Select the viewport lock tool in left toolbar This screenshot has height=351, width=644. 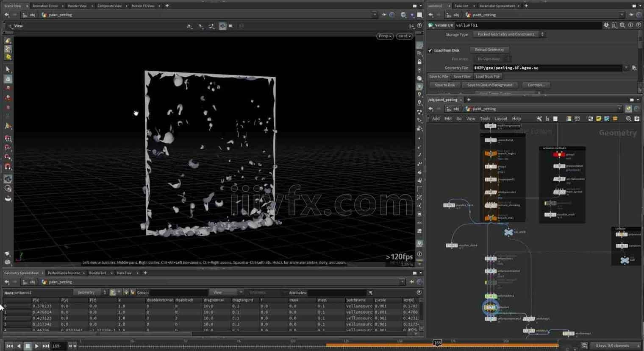(8, 79)
